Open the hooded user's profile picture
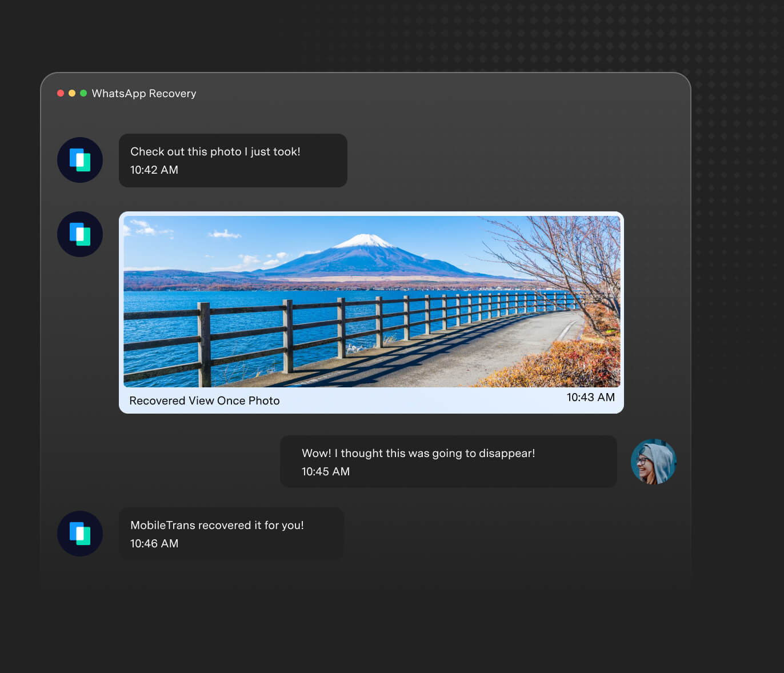 653,462
